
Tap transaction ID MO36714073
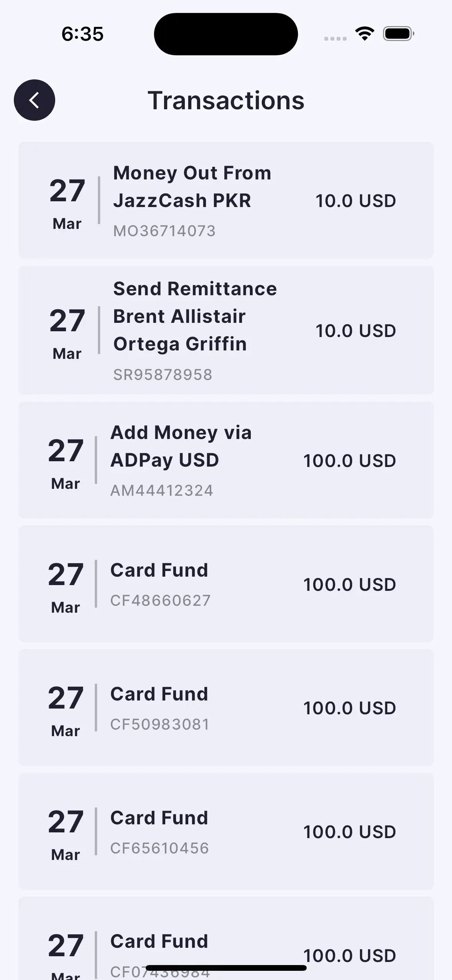point(164,231)
